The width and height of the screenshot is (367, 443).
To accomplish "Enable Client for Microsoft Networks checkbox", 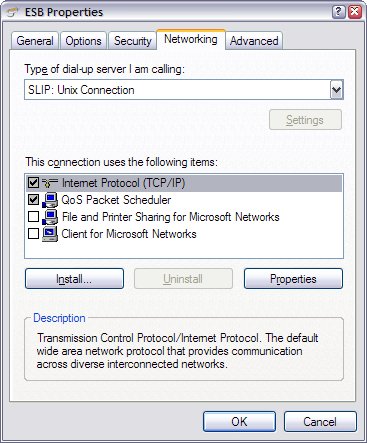I will coord(33,234).
